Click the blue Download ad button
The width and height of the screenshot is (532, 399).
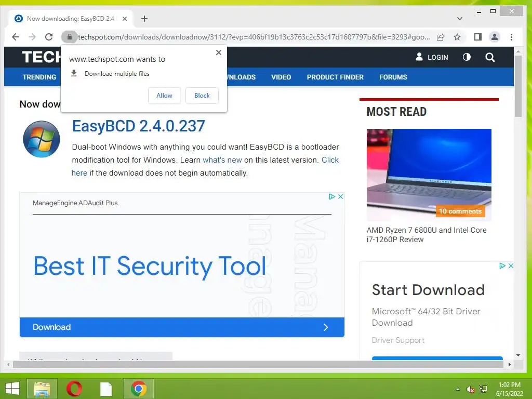point(182,327)
